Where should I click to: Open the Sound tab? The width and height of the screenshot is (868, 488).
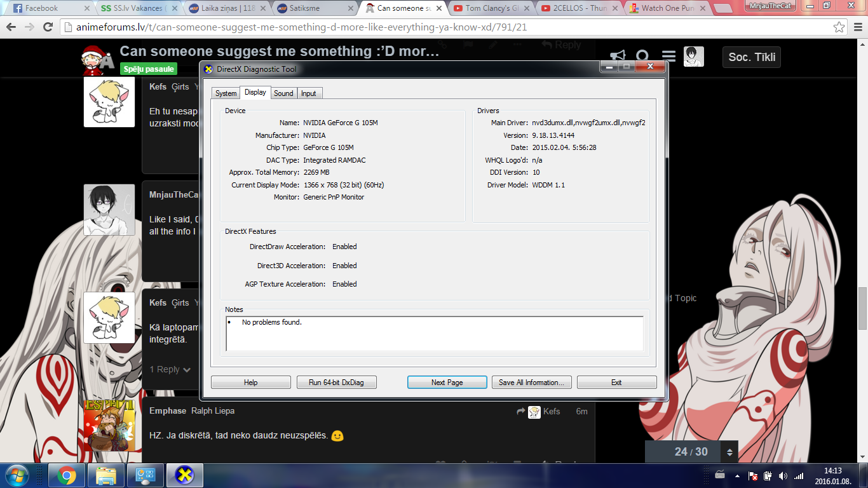(283, 93)
